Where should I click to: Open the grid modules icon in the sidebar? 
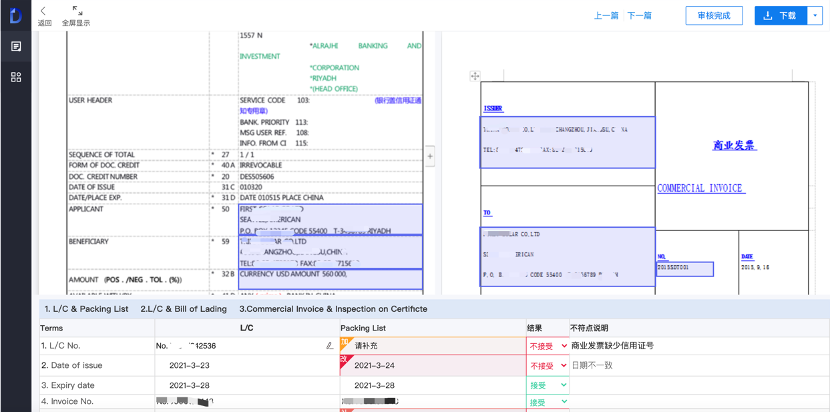pos(16,77)
